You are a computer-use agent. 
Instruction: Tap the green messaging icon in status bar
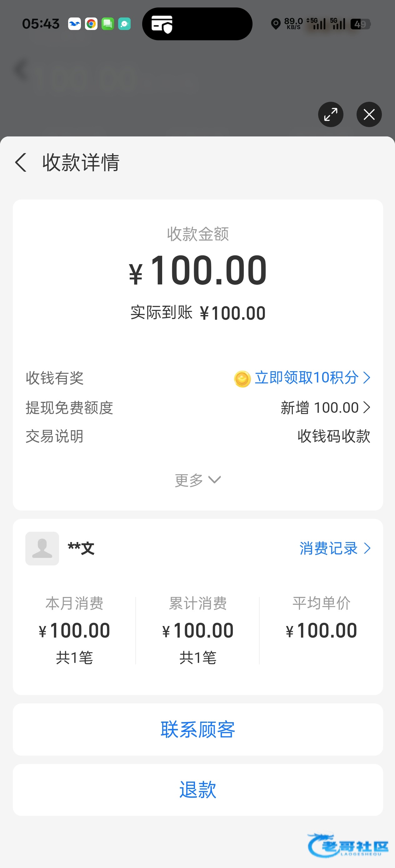pyautogui.click(x=107, y=24)
